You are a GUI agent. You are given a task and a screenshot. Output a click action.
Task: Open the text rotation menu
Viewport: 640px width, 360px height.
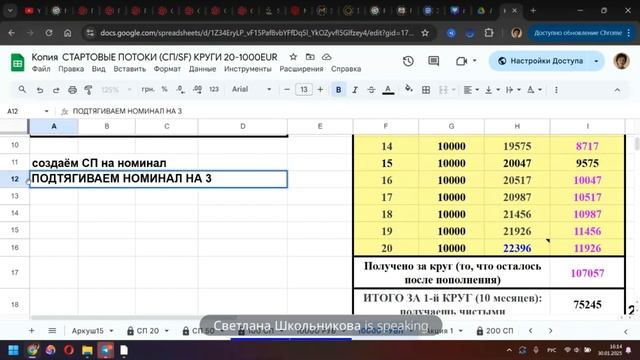coord(534,90)
